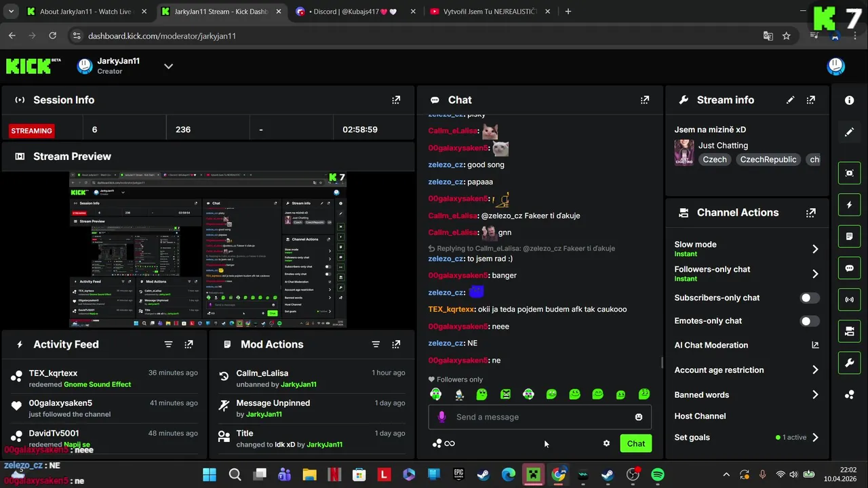The image size is (868, 488).
Task: Open a new browser tab
Action: [568, 12]
